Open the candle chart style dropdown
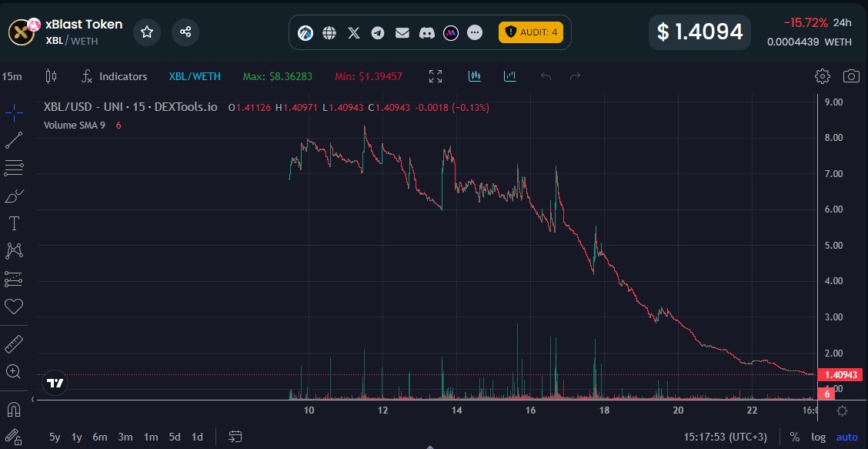This screenshot has height=449, width=868. [52, 76]
